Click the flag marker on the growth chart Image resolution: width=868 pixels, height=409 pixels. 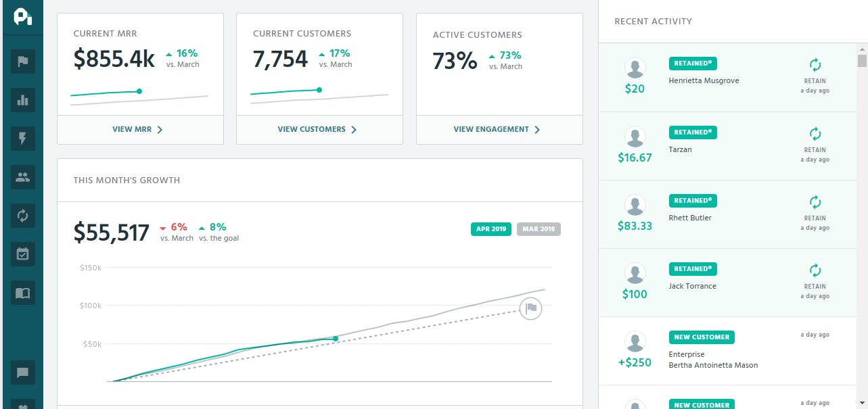[530, 308]
